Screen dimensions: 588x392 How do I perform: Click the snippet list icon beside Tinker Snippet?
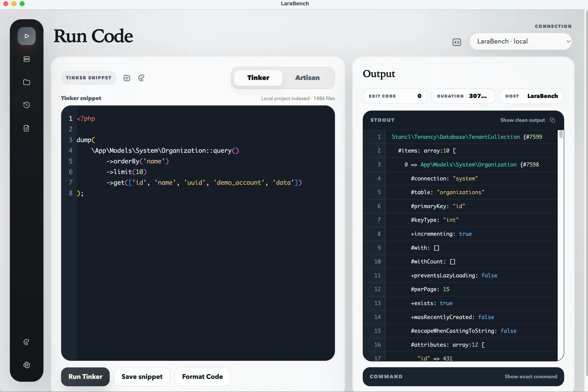[x=127, y=78]
